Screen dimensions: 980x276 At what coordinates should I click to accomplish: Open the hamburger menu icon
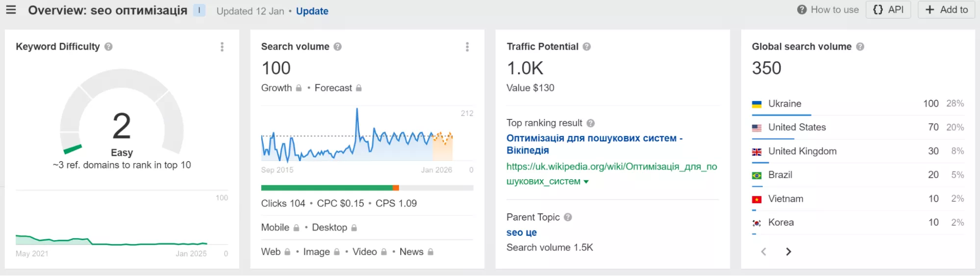(x=11, y=10)
